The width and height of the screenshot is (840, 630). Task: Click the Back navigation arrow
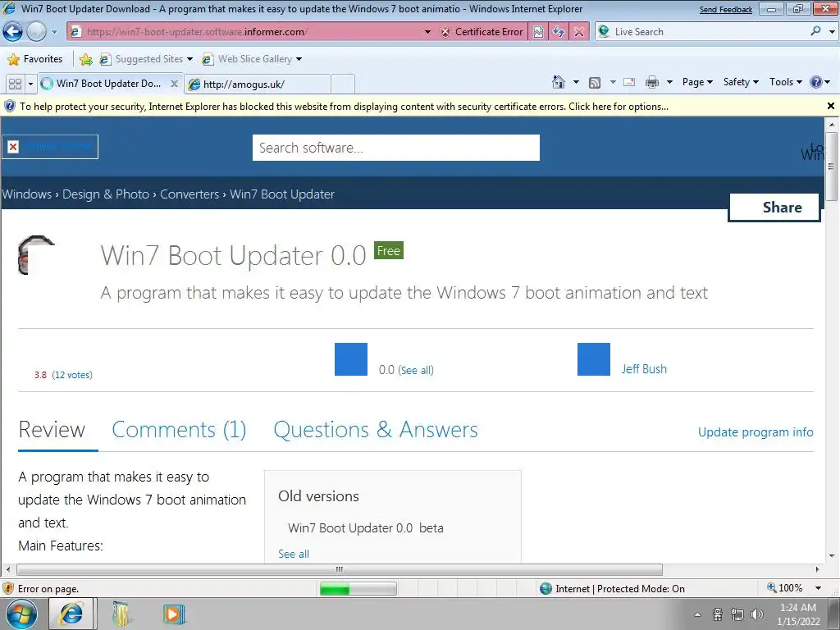click(x=13, y=32)
